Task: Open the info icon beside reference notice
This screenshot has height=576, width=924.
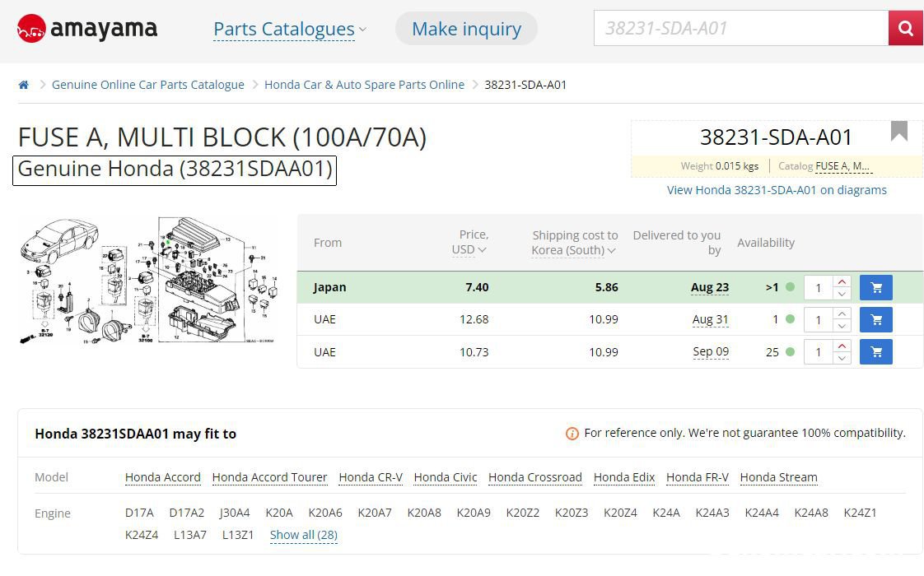Action: click(x=572, y=434)
